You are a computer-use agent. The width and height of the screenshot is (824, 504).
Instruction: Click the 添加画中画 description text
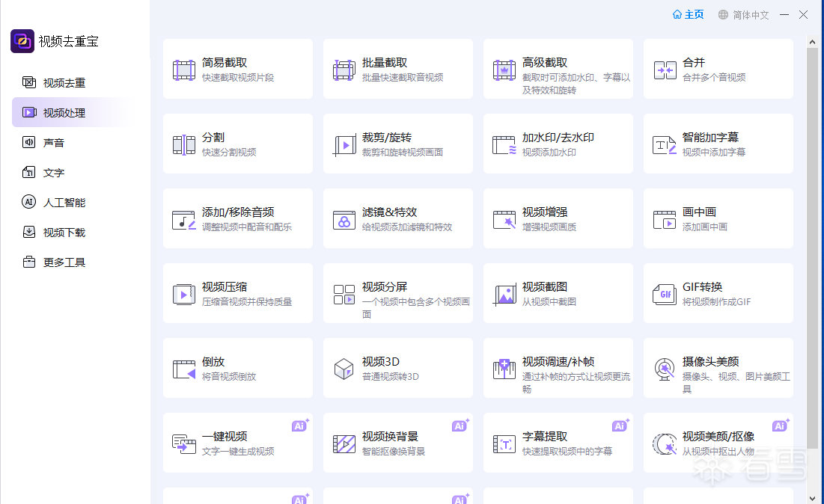point(705,227)
